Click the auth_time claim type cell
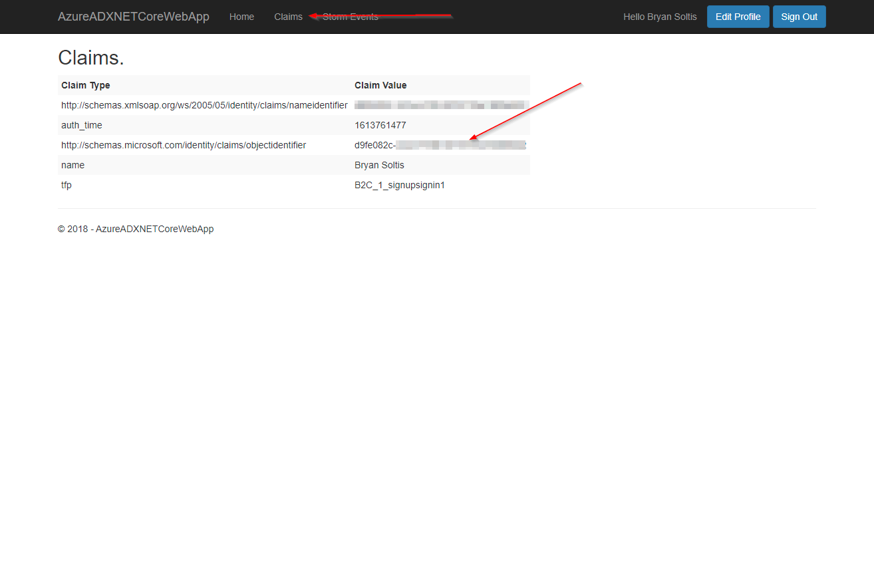874x588 pixels. click(82, 125)
